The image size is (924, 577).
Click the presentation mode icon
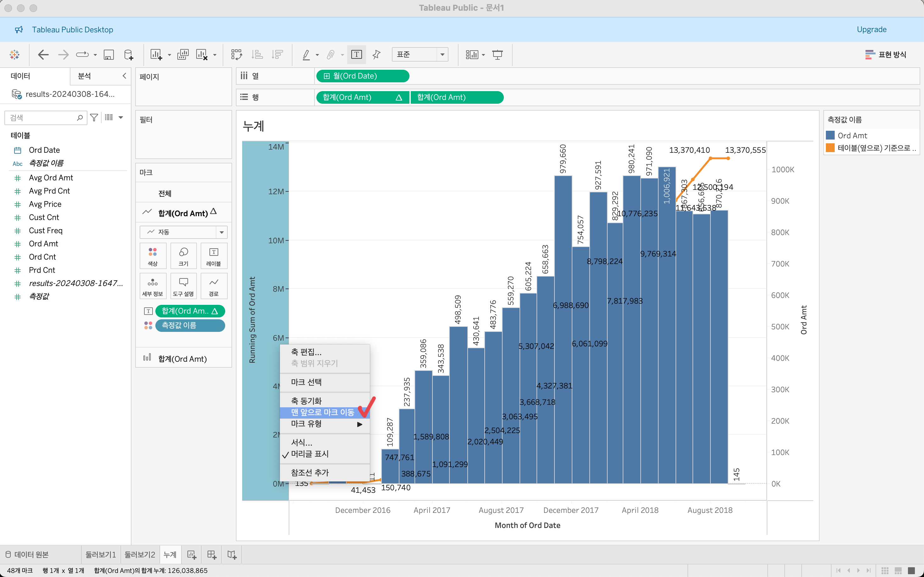point(497,55)
